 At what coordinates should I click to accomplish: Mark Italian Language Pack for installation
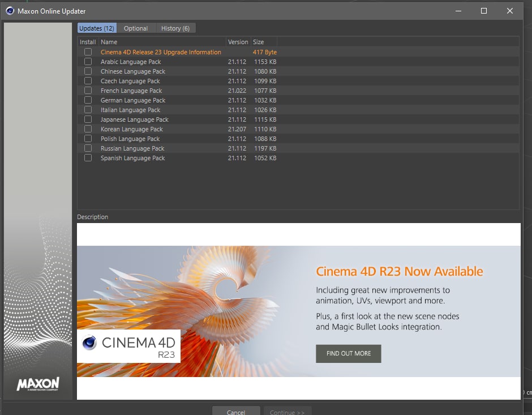click(x=88, y=110)
